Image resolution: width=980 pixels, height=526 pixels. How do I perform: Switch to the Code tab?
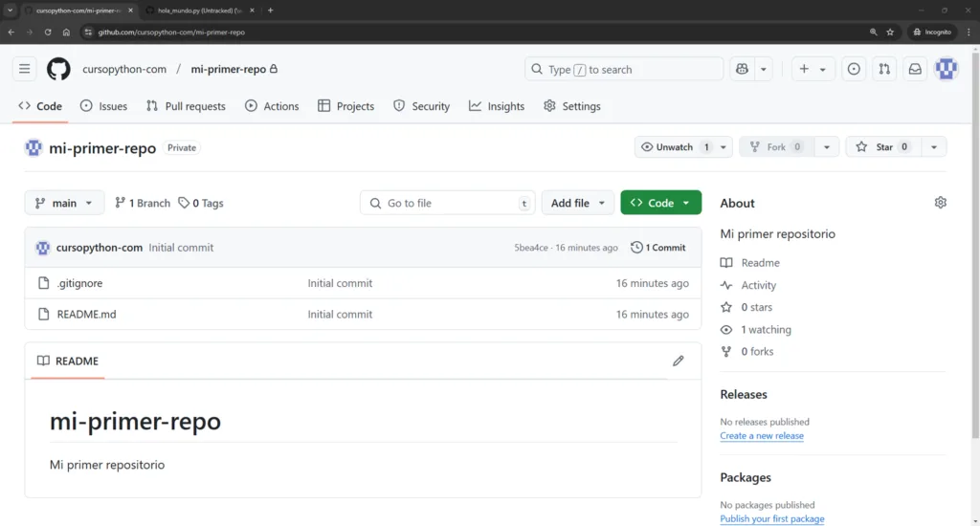pyautogui.click(x=40, y=106)
